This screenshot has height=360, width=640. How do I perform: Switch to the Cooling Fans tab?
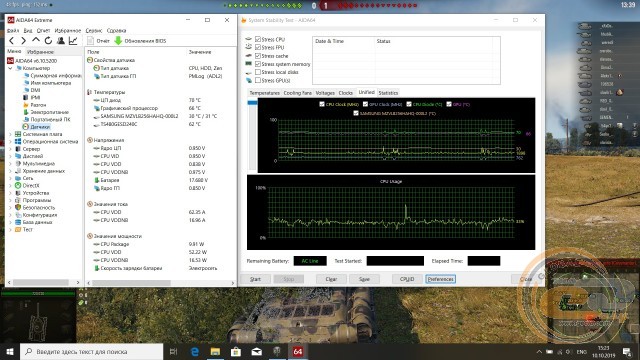pos(298,93)
